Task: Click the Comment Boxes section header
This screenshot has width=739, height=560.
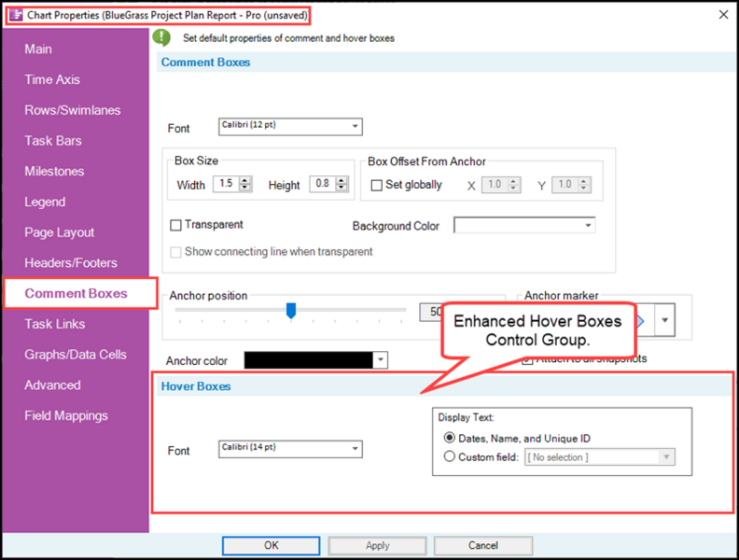Action: click(x=205, y=63)
